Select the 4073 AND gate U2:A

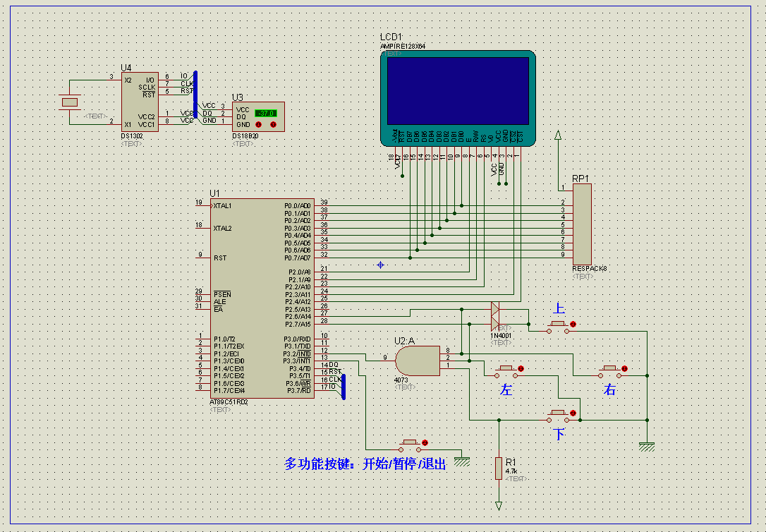(417, 361)
